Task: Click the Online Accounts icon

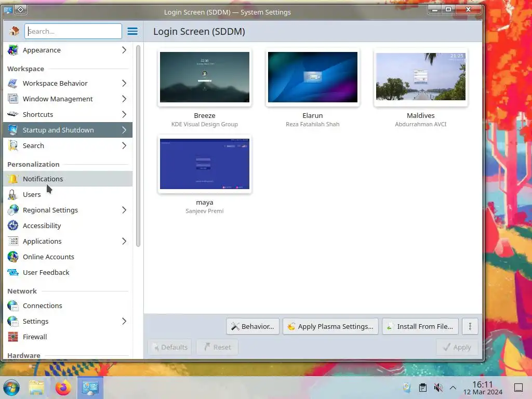Action: [x=13, y=257]
